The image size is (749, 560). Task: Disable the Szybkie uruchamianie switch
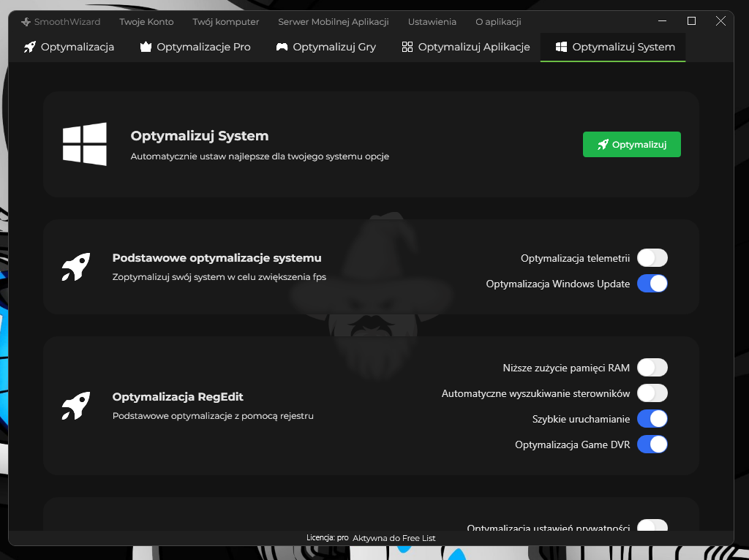tap(652, 419)
